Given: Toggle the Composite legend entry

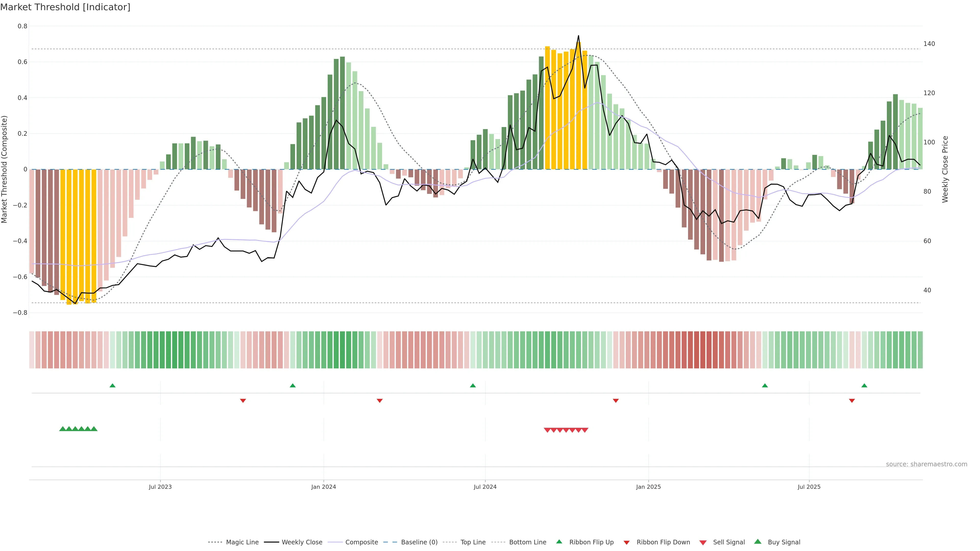Looking at the screenshot, I should point(361,542).
